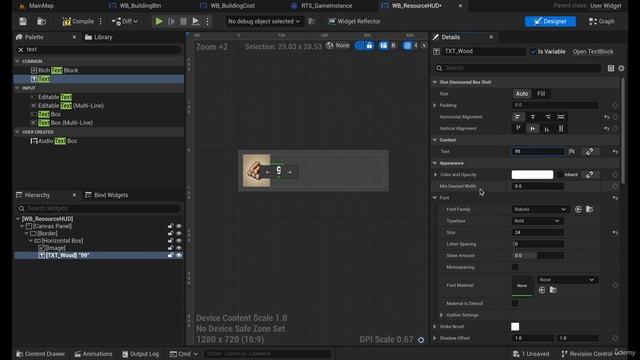This screenshot has height=360, width=640.
Task: Toggle details property matrix view icon
Action: (611, 68)
